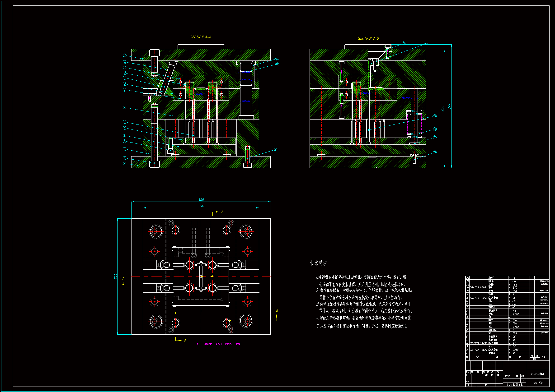Click the vertical 250 dimension beside plan view
This screenshot has width=555, height=392.
coord(115,277)
